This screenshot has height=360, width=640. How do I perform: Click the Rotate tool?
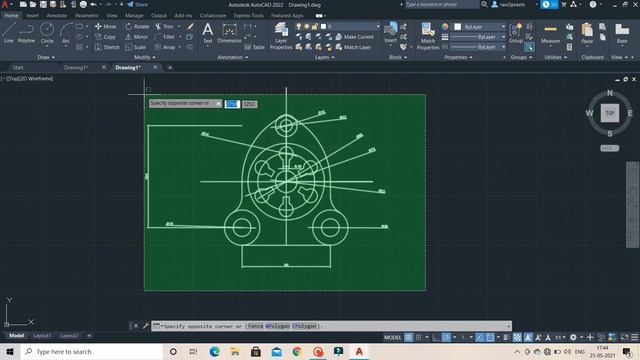(137, 27)
